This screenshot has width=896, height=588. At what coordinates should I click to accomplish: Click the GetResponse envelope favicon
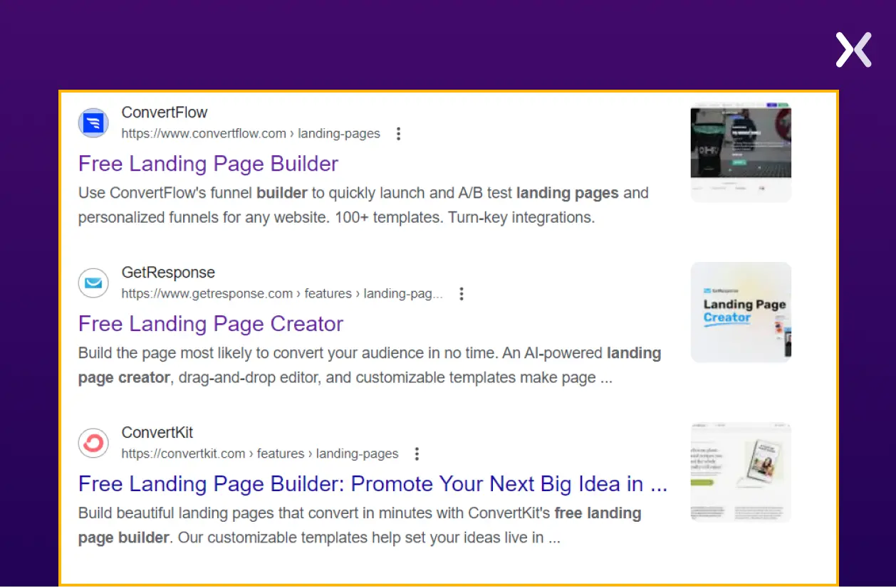pyautogui.click(x=93, y=283)
